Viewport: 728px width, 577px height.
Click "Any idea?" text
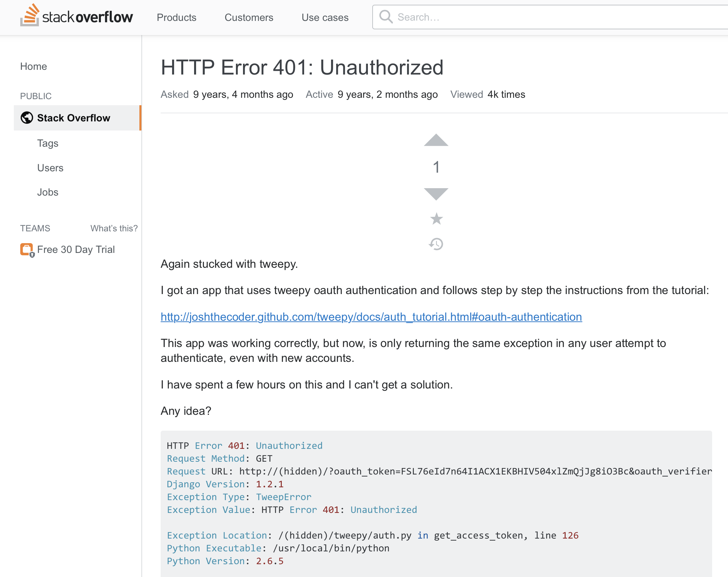click(186, 411)
